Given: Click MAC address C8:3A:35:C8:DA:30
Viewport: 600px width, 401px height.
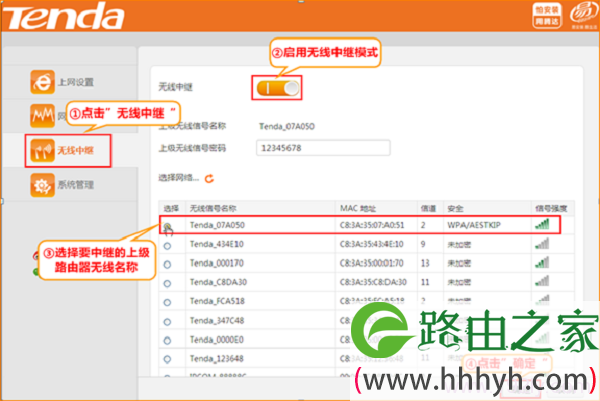Looking at the screenshot, I should [373, 282].
